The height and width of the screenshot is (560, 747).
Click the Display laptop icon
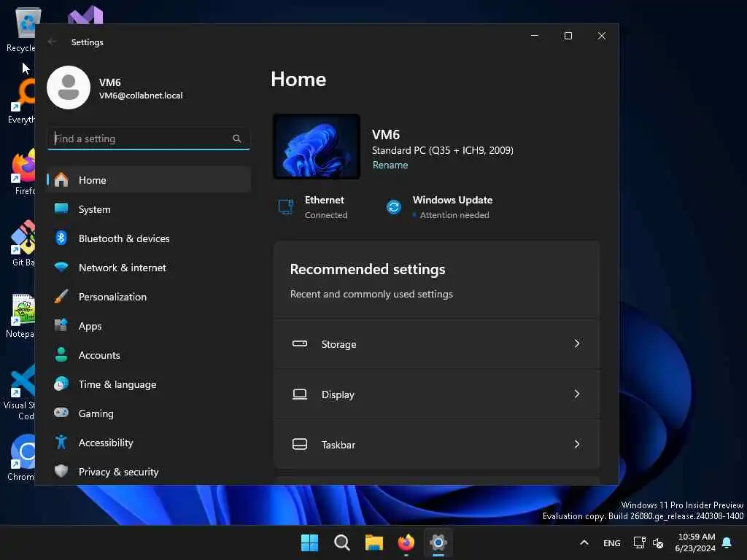[300, 394]
